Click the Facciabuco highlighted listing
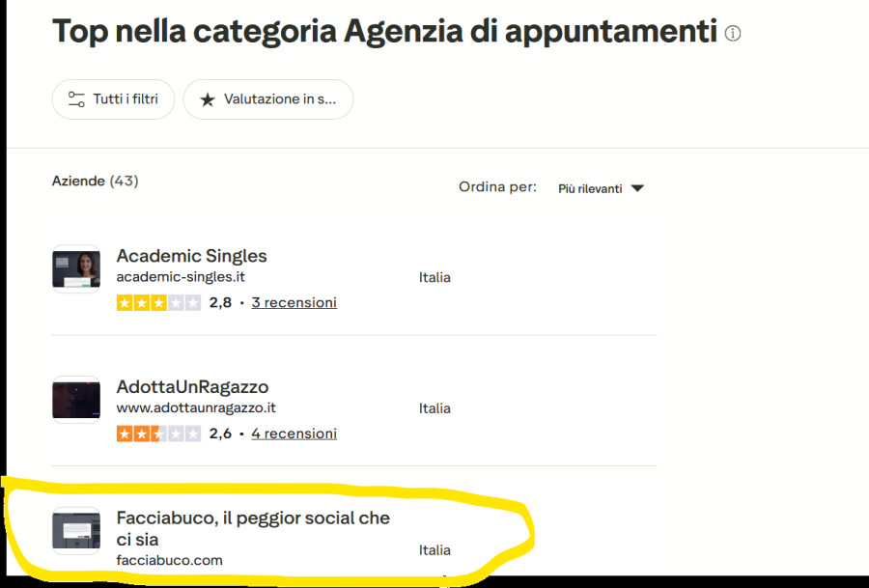 [x=252, y=529]
